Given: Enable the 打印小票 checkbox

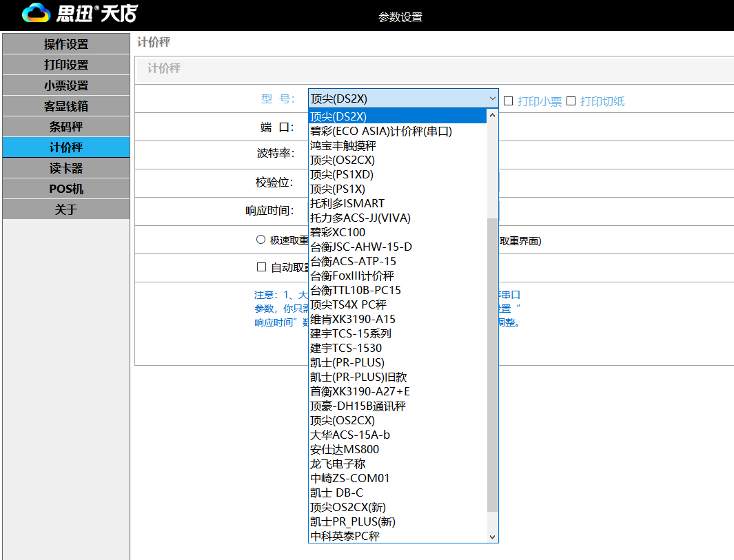Looking at the screenshot, I should [509, 101].
